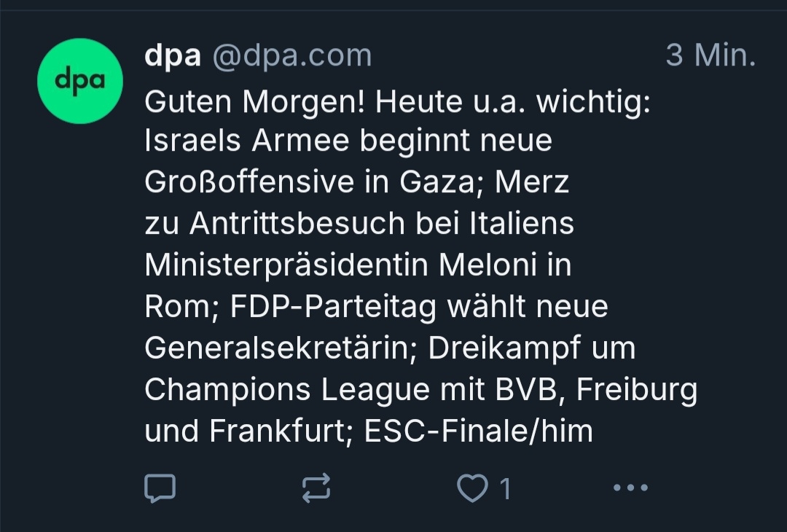This screenshot has height=532, width=787.
Task: Click the "3 Min." post timestamp
Action: point(710,56)
